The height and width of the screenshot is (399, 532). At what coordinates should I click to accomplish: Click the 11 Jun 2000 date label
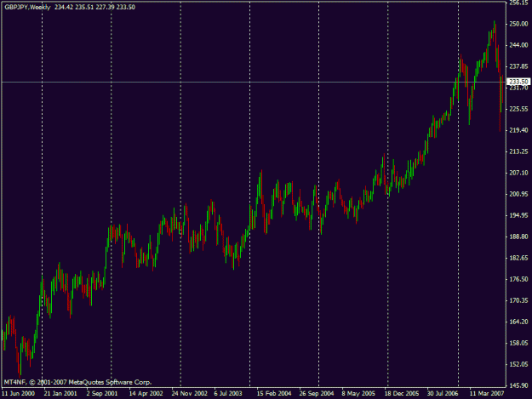(x=19, y=394)
